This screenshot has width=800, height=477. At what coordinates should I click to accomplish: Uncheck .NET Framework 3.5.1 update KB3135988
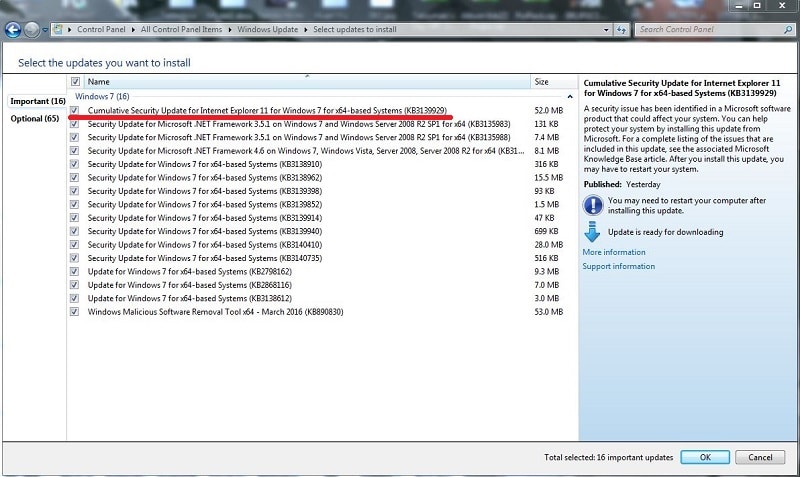(x=74, y=137)
